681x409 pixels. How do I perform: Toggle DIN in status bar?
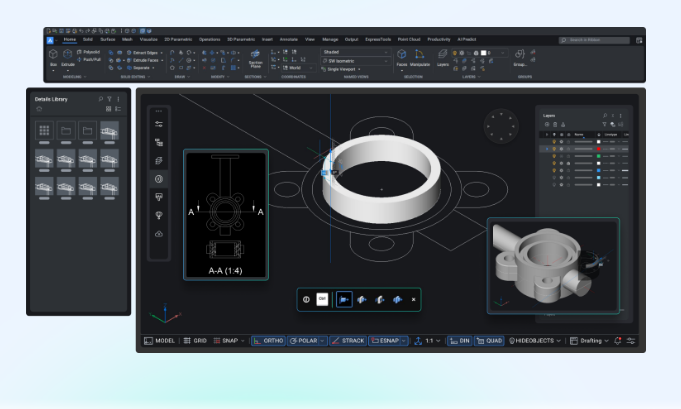point(460,341)
